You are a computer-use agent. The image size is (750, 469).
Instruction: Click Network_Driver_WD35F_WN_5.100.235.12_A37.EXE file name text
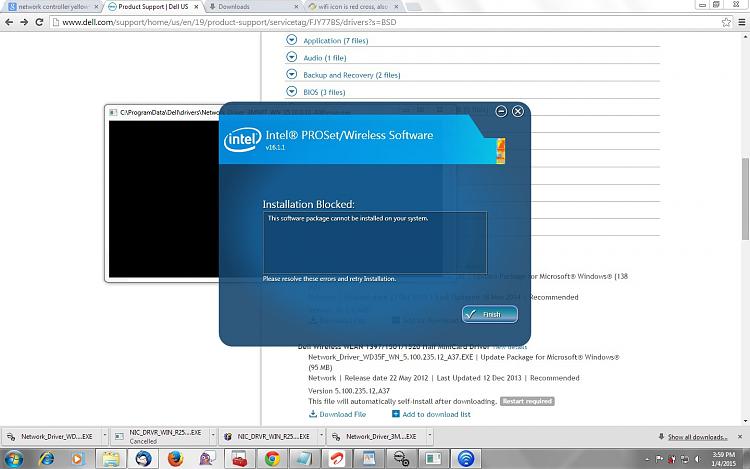[x=391, y=357]
